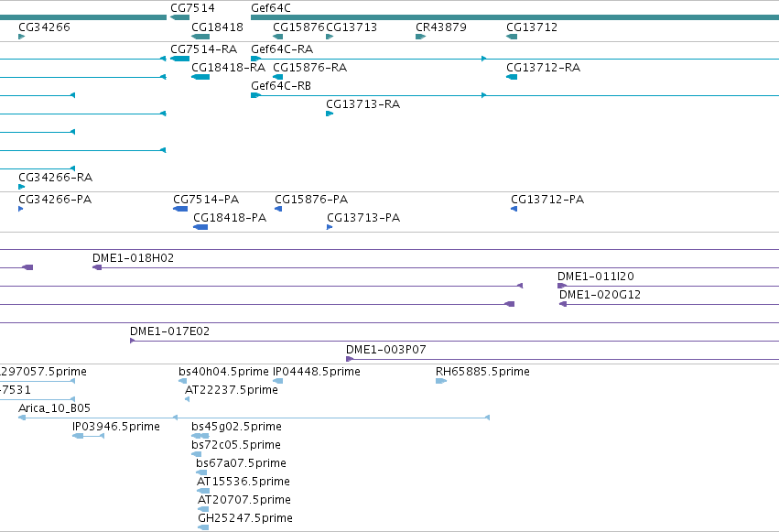Select the CG13712 gene label
The height and width of the screenshot is (532, 779).
pyautogui.click(x=532, y=27)
